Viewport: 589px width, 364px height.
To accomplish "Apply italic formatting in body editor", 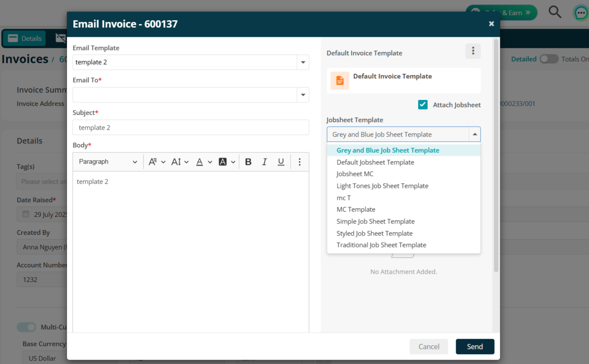I will [x=264, y=162].
